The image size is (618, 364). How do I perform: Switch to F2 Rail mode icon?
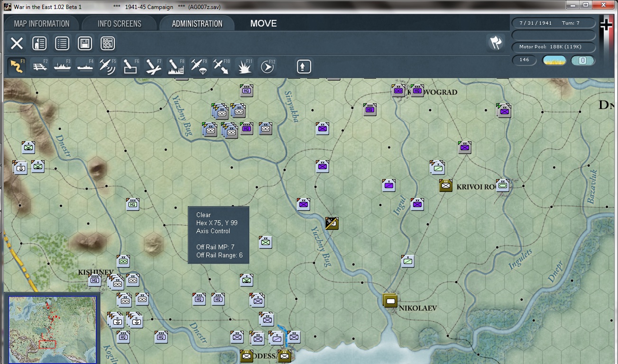click(x=40, y=66)
